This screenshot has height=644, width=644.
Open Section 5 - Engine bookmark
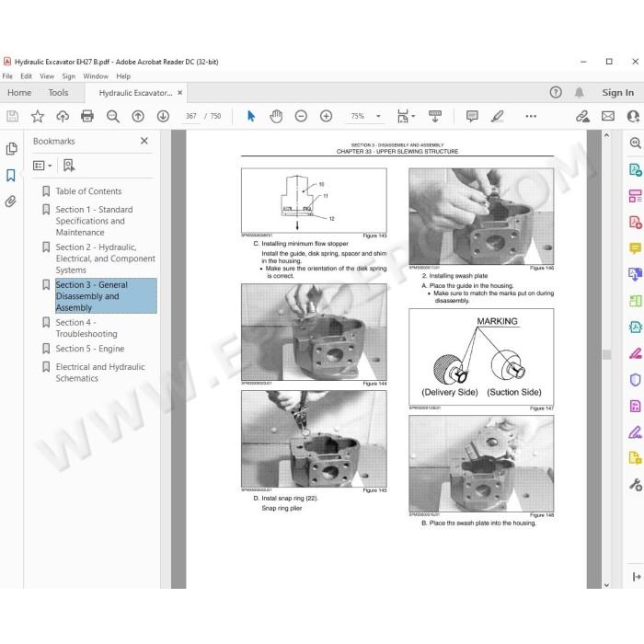point(89,349)
